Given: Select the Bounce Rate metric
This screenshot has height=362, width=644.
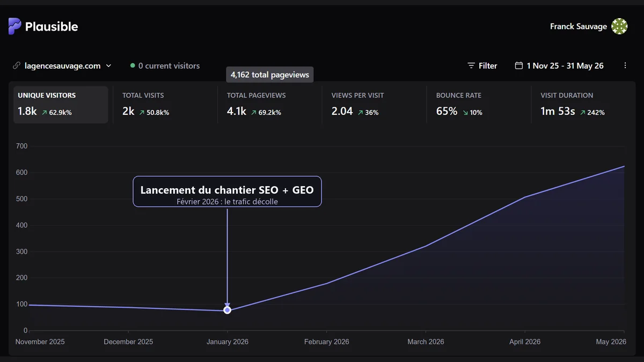Looking at the screenshot, I should click(479, 105).
